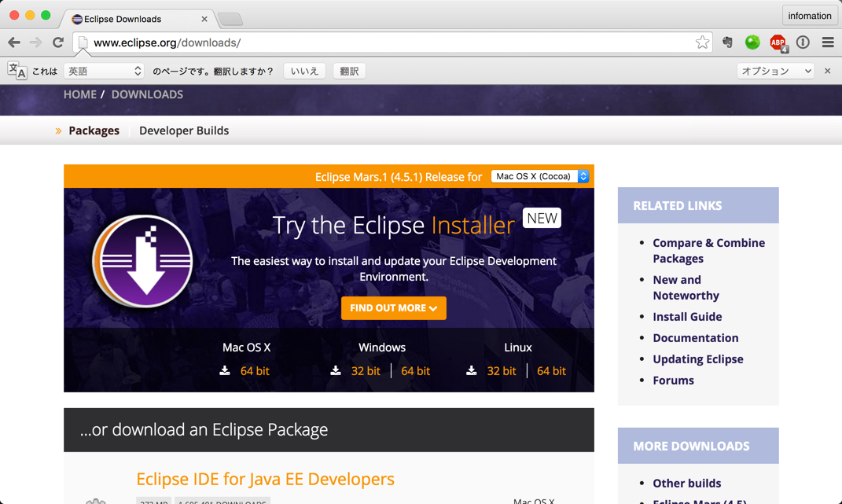Decline translation with the いいえ button
The image size is (842, 504).
[x=304, y=71]
